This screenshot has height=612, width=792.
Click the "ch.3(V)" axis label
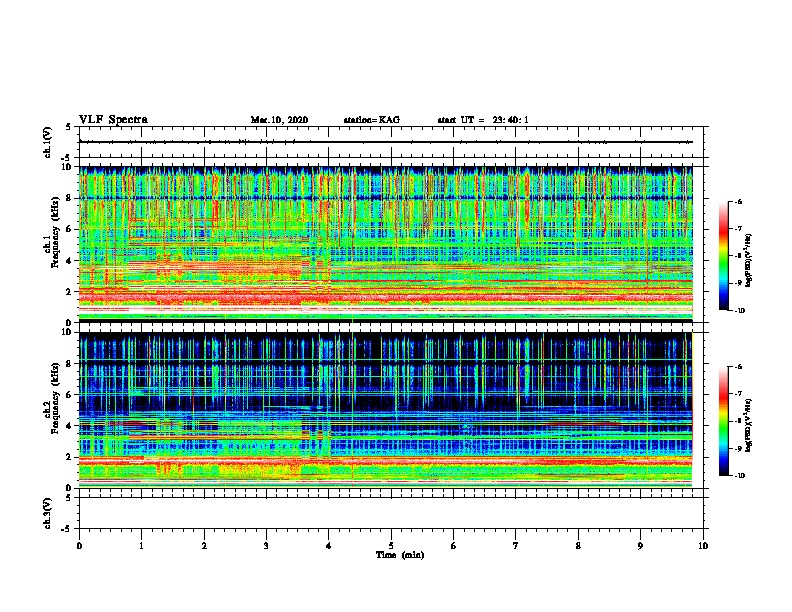pyautogui.click(x=48, y=513)
